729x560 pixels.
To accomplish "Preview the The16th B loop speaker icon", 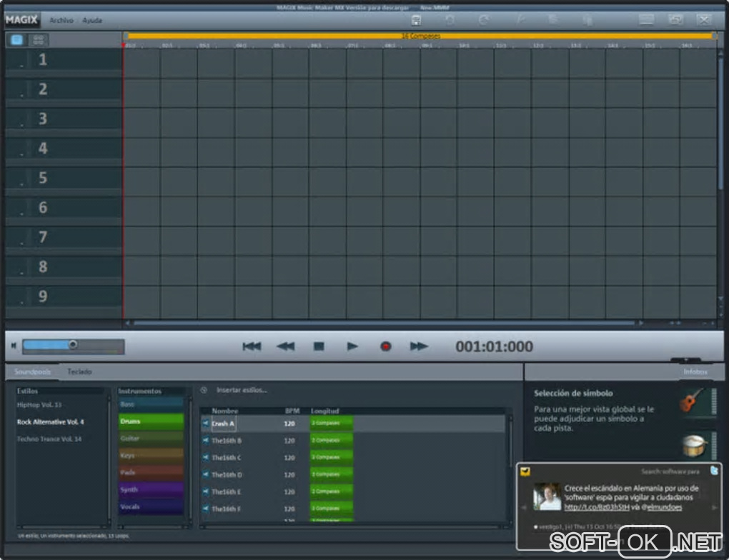I will 206,440.
